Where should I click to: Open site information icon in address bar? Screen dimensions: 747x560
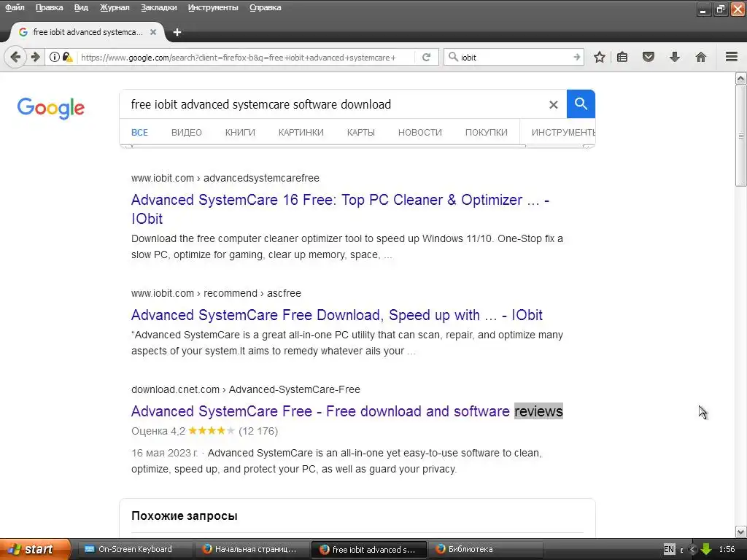[x=55, y=57]
